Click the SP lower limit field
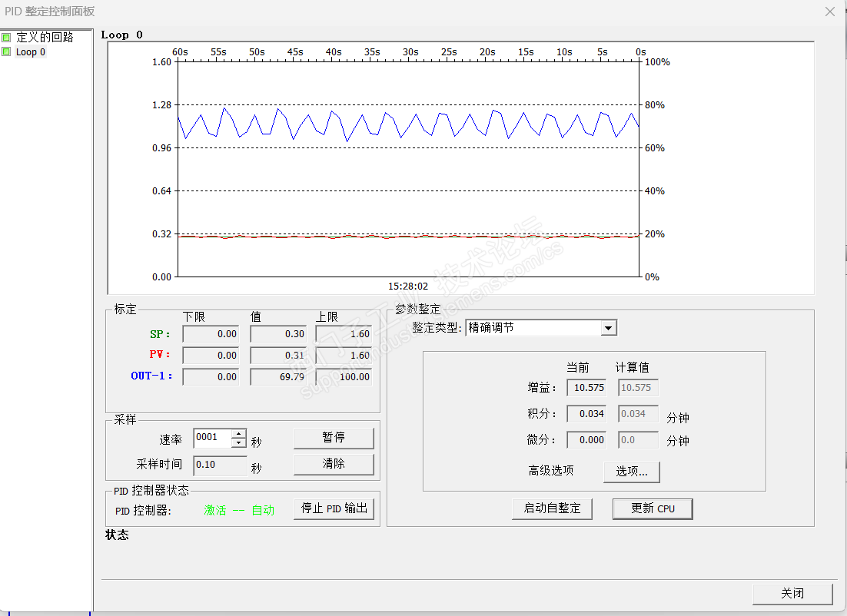 coord(211,334)
